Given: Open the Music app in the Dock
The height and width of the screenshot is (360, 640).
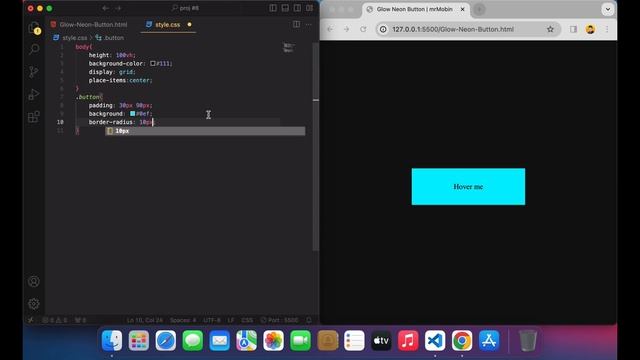Looking at the screenshot, I should coord(408,340).
